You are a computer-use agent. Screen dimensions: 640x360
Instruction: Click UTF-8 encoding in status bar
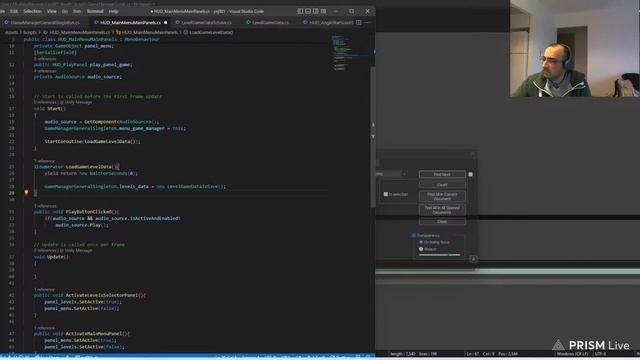[x=600, y=354]
